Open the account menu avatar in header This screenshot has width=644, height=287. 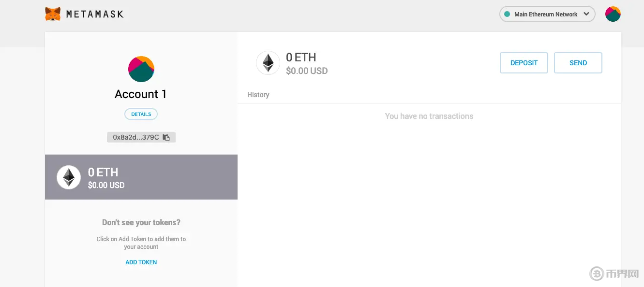[x=613, y=14]
